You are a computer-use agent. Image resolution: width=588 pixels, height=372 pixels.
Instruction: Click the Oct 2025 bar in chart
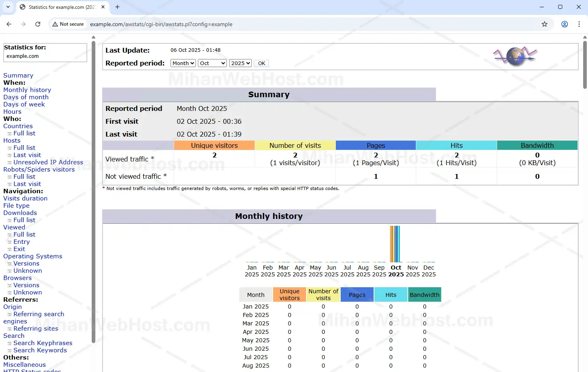click(395, 244)
